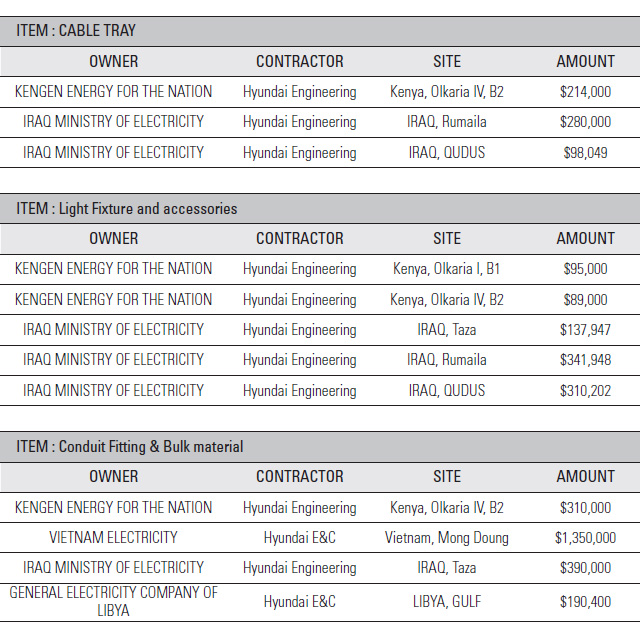Click the $341,948 amount cell
Image resolution: width=640 pixels, height=636 pixels.
(x=585, y=360)
